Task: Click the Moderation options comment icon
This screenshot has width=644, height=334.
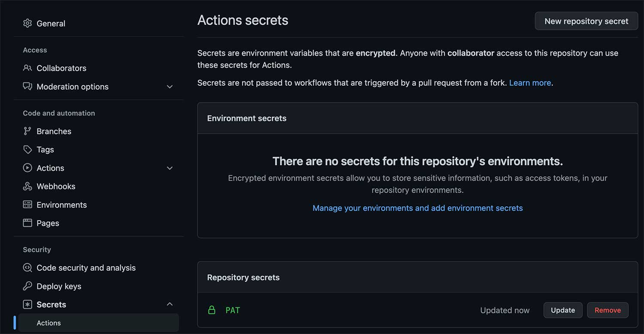Action: tap(27, 86)
